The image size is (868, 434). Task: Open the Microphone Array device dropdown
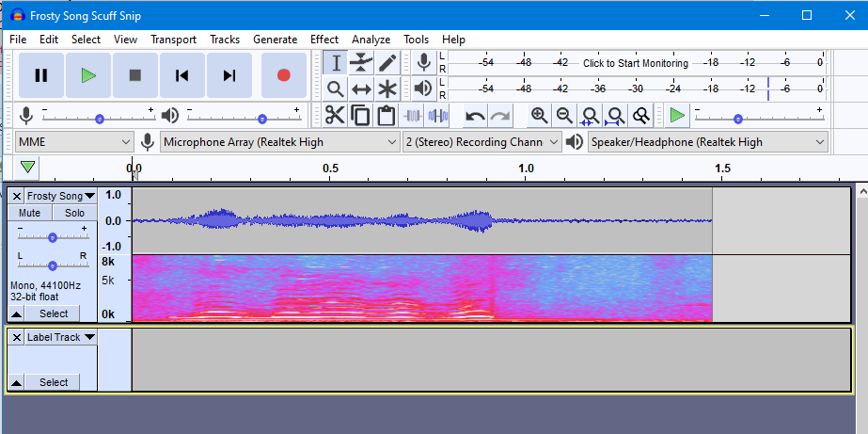[x=280, y=142]
